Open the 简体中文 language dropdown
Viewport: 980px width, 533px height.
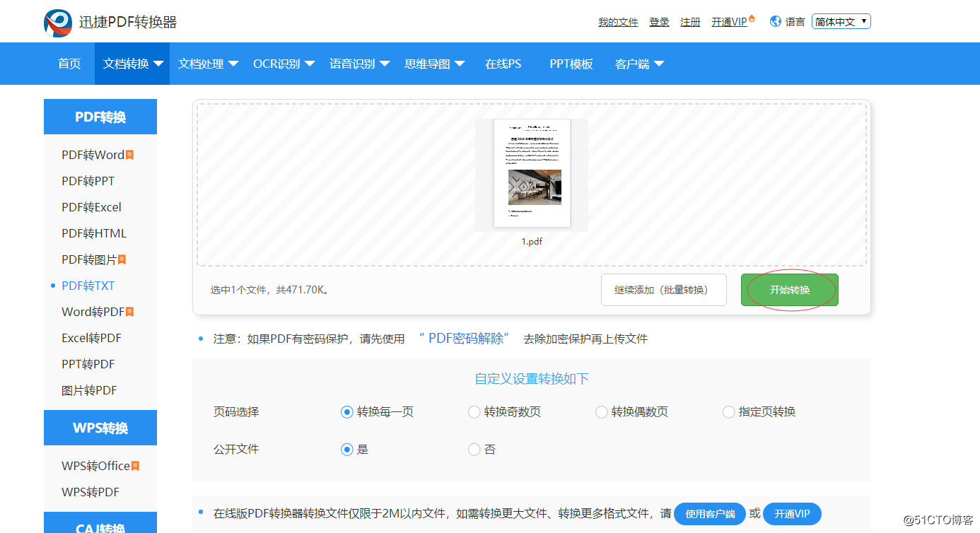(841, 22)
